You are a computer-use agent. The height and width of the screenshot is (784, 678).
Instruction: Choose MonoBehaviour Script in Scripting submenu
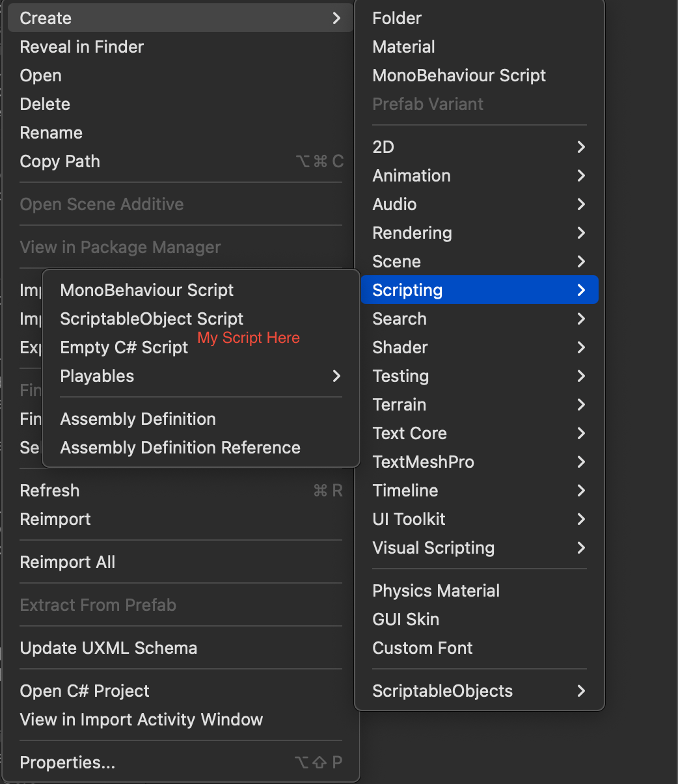point(201,290)
